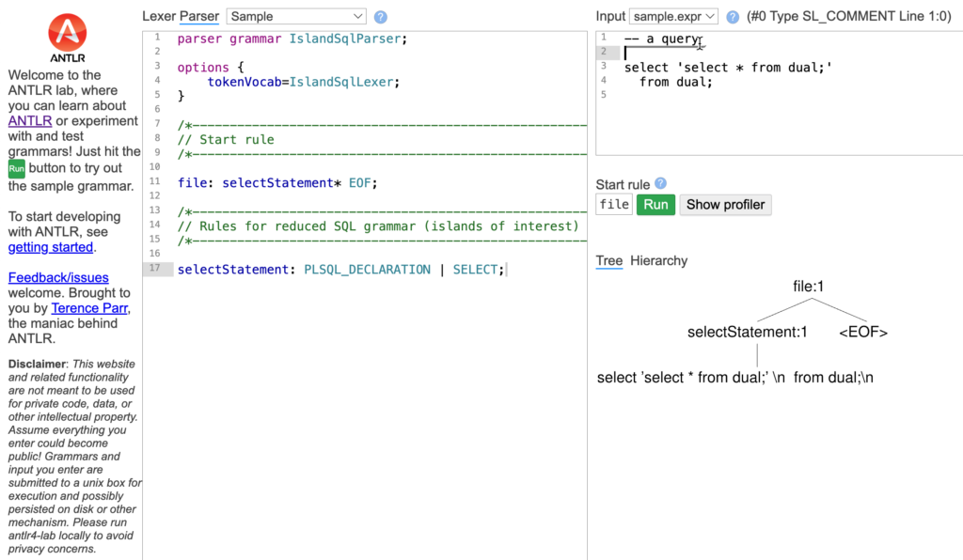Click the green Run badge in welcome text
Viewport: 963px width, 560px height.
tap(17, 168)
